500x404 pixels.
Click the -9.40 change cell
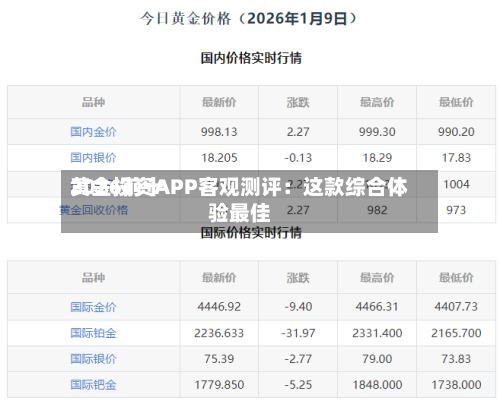298,307
